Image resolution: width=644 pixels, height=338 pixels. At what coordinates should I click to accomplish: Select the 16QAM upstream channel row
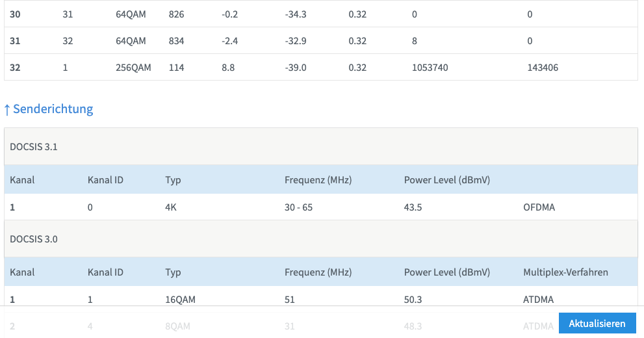321,300
